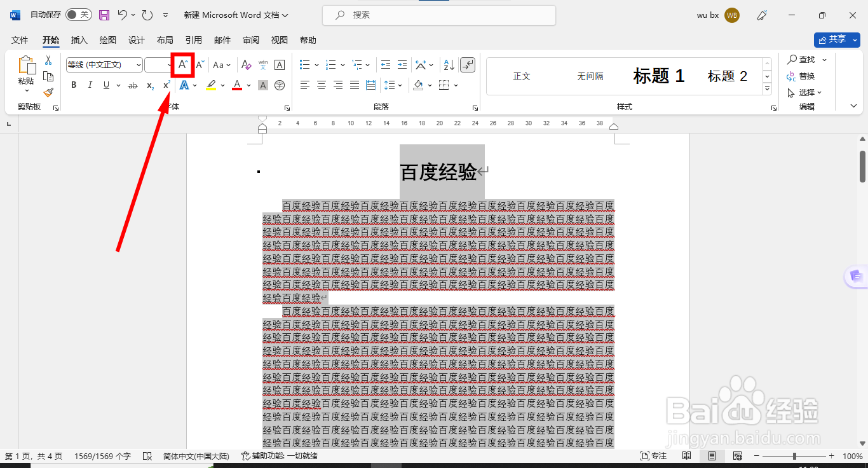
Task: Switch to the 布局 tab
Action: click(165, 40)
